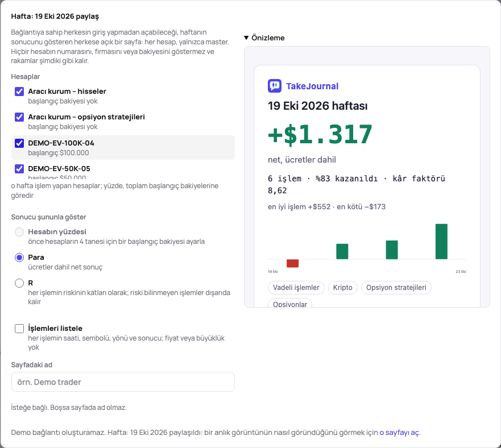Uncheck Aracı kurum – opsiyon stratejileri account
The height and width of the screenshot is (448, 501).
tap(19, 117)
